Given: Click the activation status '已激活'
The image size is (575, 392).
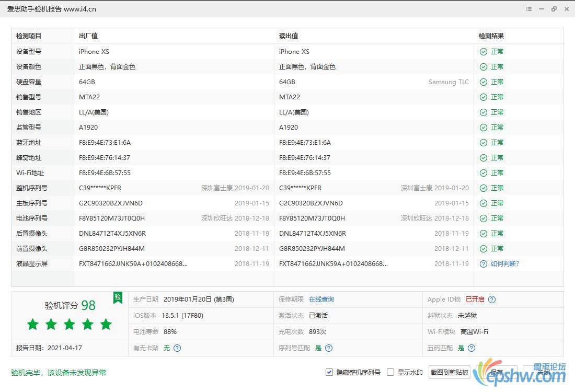Looking at the screenshot, I should [x=318, y=315].
